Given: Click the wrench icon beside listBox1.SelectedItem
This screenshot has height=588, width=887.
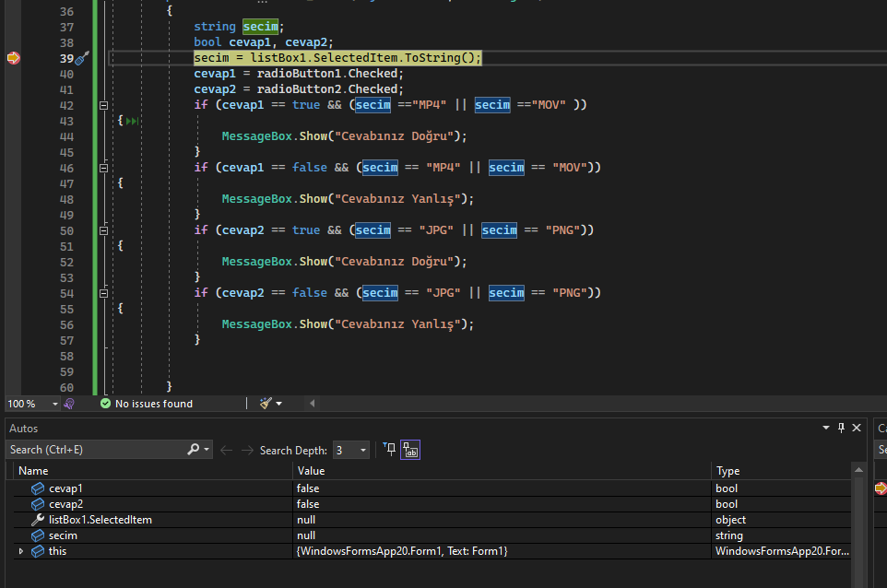Looking at the screenshot, I should (x=38, y=520).
